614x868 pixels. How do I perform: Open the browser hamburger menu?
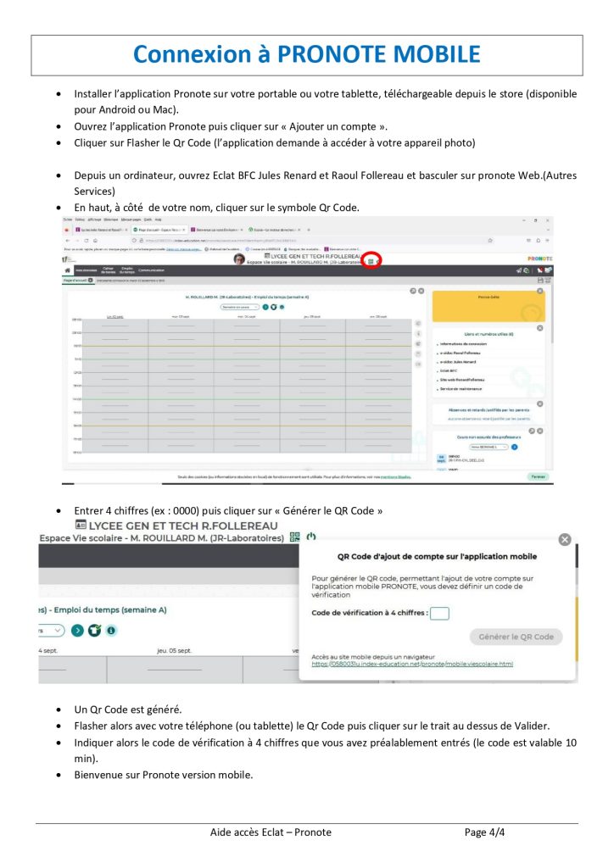[547, 240]
